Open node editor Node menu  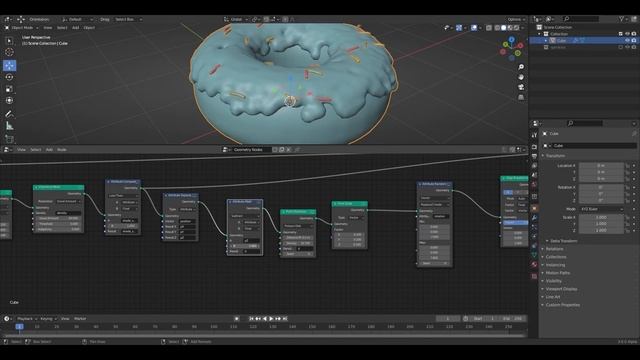point(62,150)
